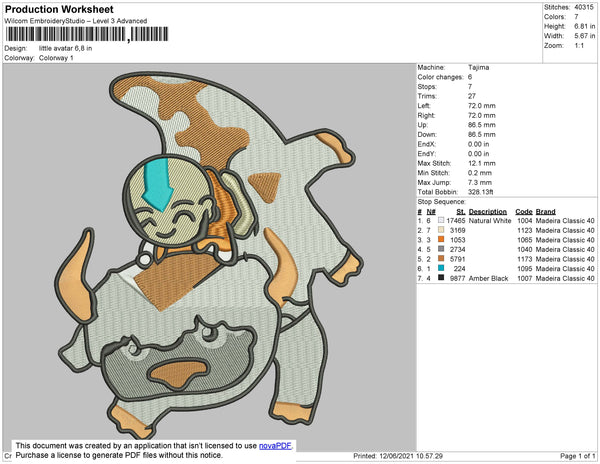Click the "St." column header

coord(461,212)
